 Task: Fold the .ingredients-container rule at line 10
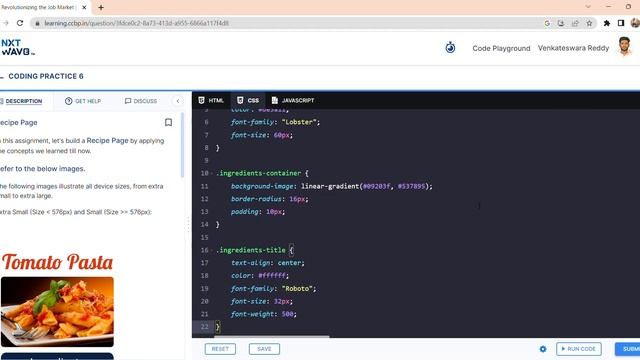213,173
